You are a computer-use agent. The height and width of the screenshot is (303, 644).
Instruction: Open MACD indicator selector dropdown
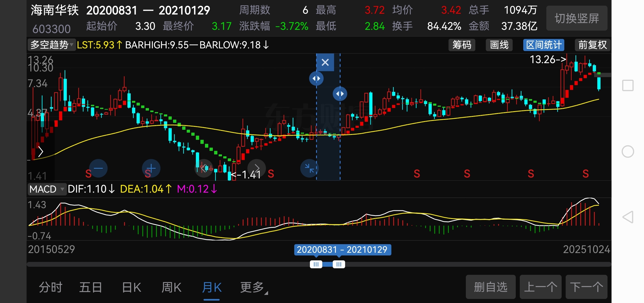click(47, 189)
